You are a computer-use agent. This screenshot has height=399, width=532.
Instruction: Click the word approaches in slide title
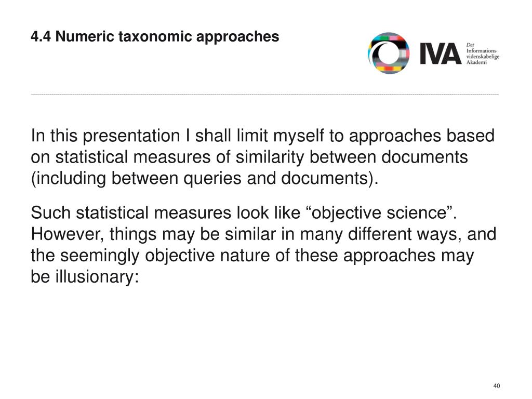[237, 37]
